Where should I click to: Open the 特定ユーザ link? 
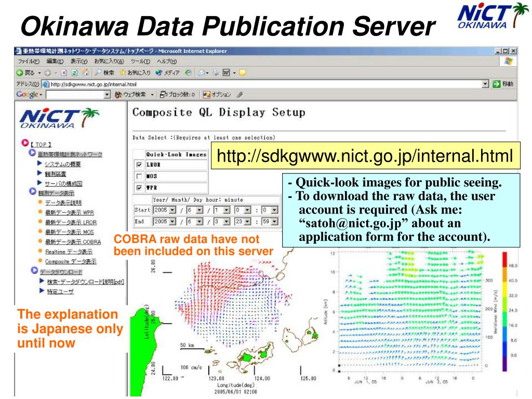tap(60, 291)
